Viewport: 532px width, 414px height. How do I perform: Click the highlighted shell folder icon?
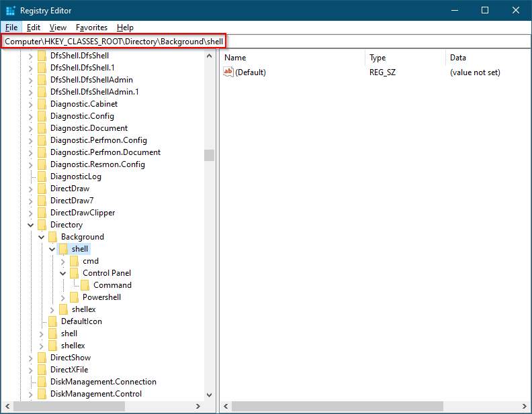coord(63,249)
